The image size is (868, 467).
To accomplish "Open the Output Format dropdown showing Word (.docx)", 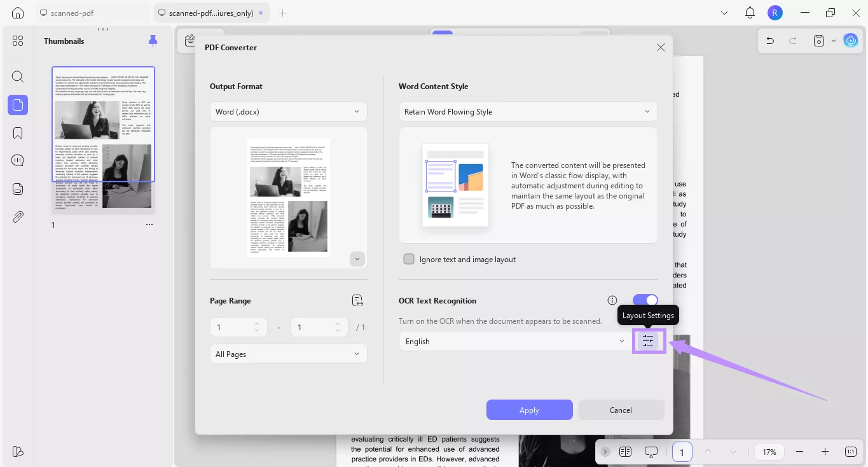I will click(288, 111).
